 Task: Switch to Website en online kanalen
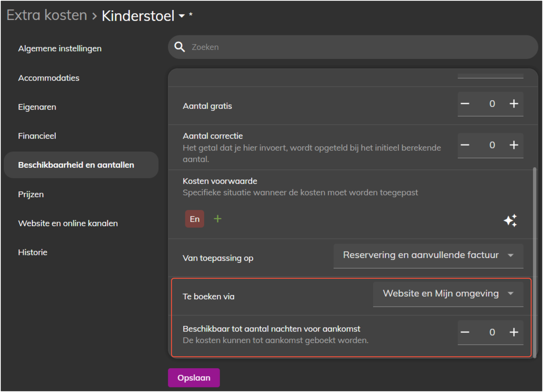click(68, 223)
